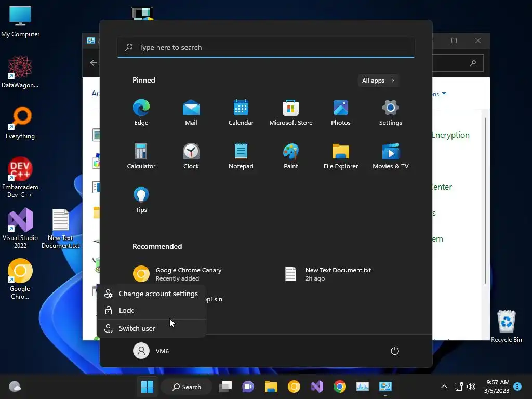The image size is (532, 399).
Task: Expand the All apps list
Action: (378, 81)
